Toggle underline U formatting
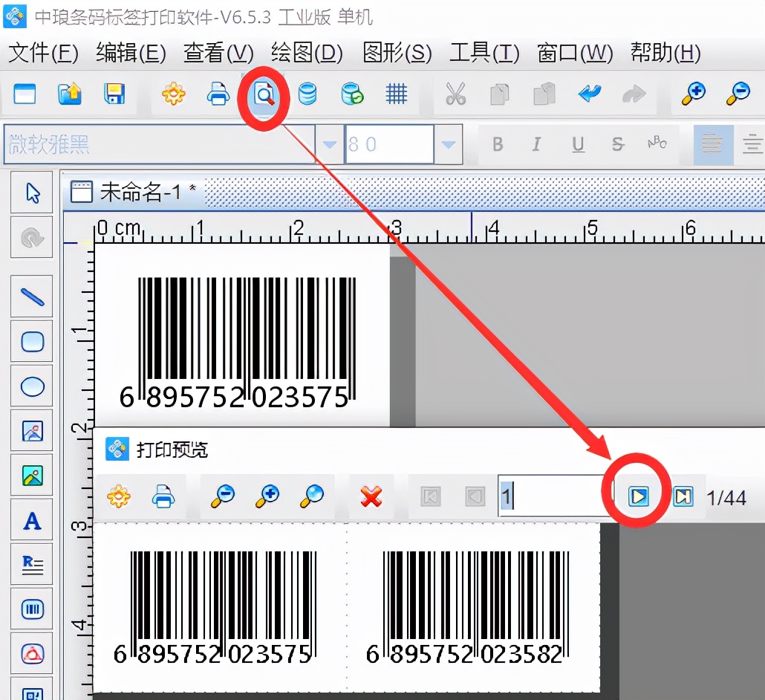 point(578,144)
